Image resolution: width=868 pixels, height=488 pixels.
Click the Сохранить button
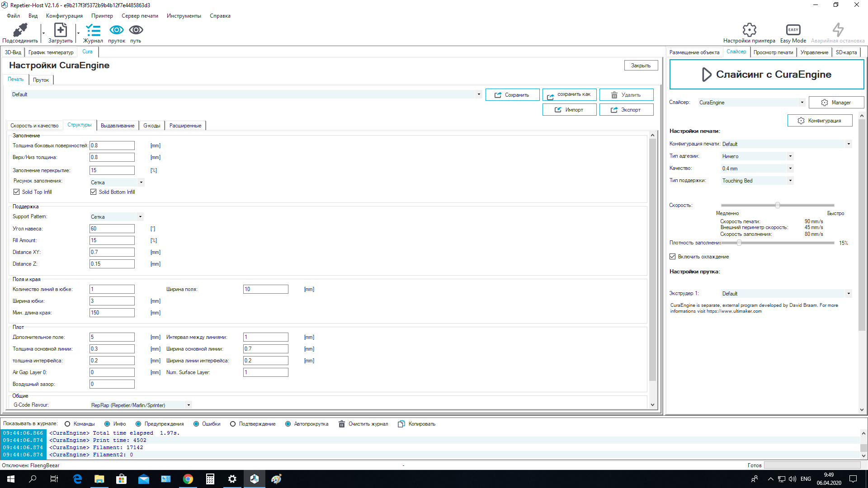512,95
